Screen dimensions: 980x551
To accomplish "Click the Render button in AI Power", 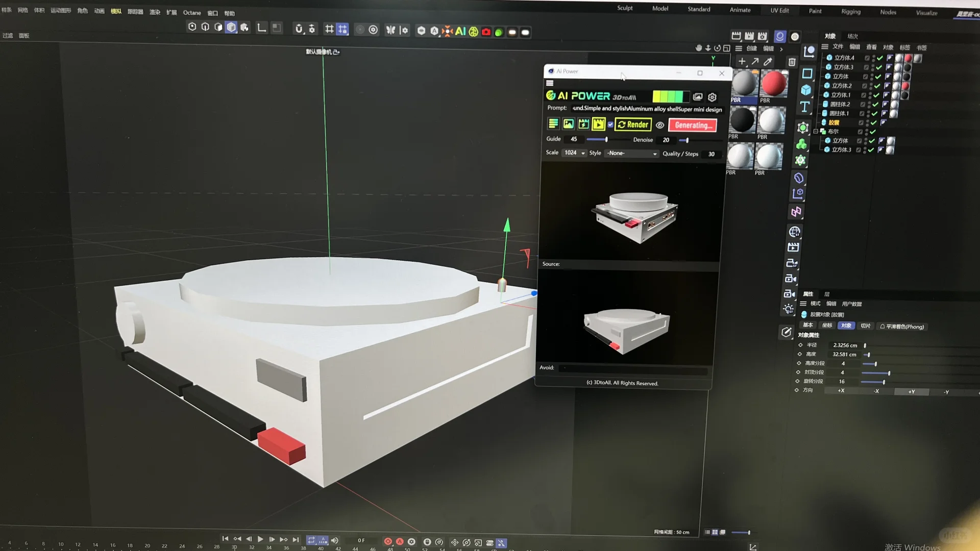I will pyautogui.click(x=632, y=125).
